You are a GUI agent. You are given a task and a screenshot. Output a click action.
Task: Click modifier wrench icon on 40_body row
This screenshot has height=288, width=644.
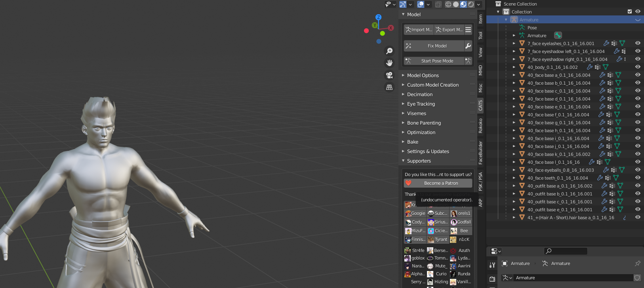pos(590,67)
